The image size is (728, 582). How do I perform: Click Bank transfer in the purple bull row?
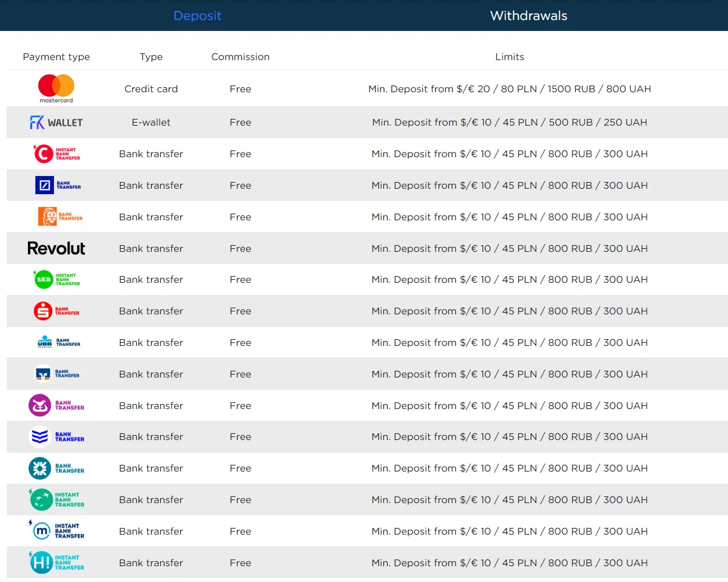click(x=151, y=405)
